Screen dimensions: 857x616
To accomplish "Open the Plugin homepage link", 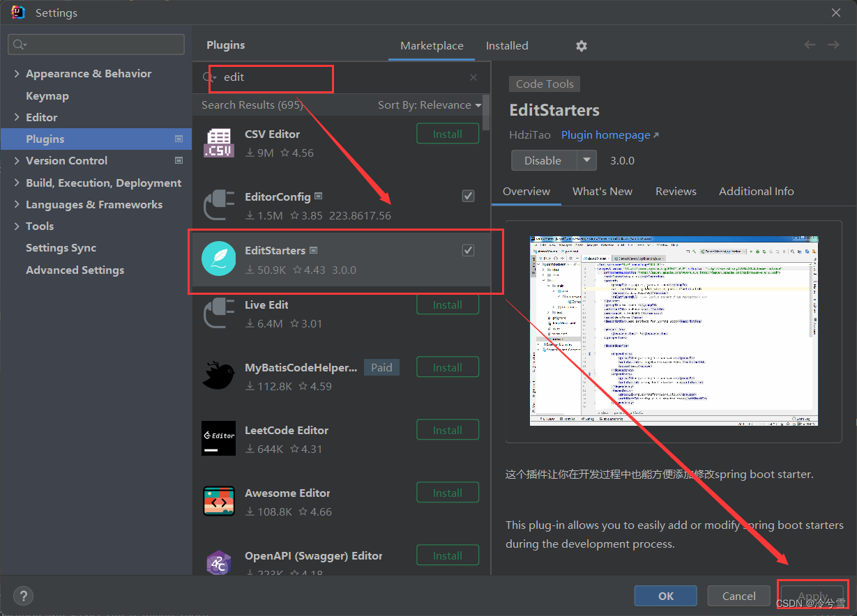I will 610,135.
